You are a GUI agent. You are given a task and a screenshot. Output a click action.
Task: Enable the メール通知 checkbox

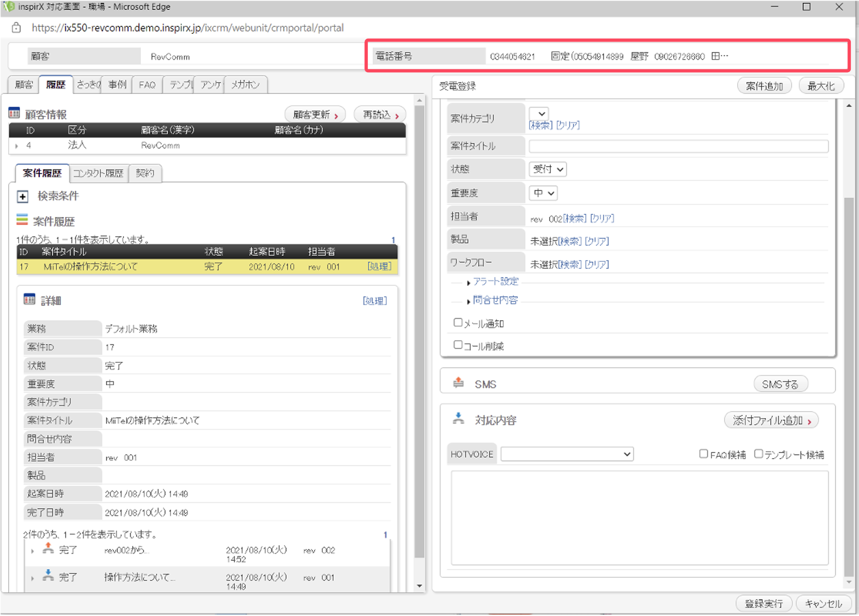[458, 322]
